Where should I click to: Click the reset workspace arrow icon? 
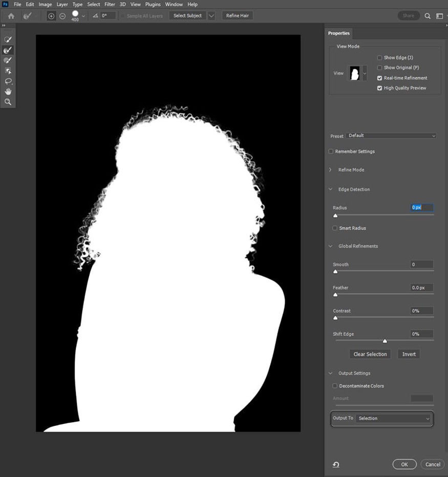pyautogui.click(x=336, y=464)
